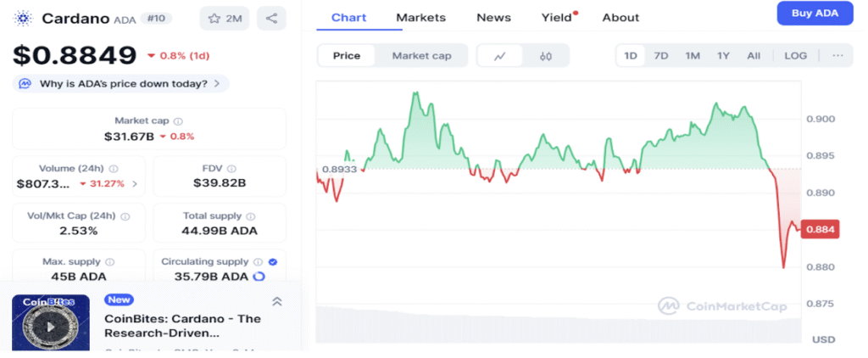868x358 pixels.
Task: Click the volume area below the chart
Action: click(559, 324)
